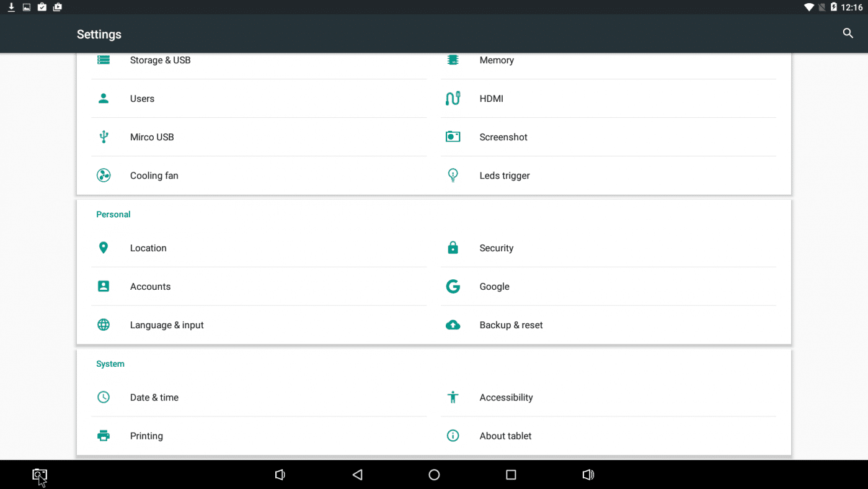
Task: Open the Cooling fan icon
Action: coord(104,176)
